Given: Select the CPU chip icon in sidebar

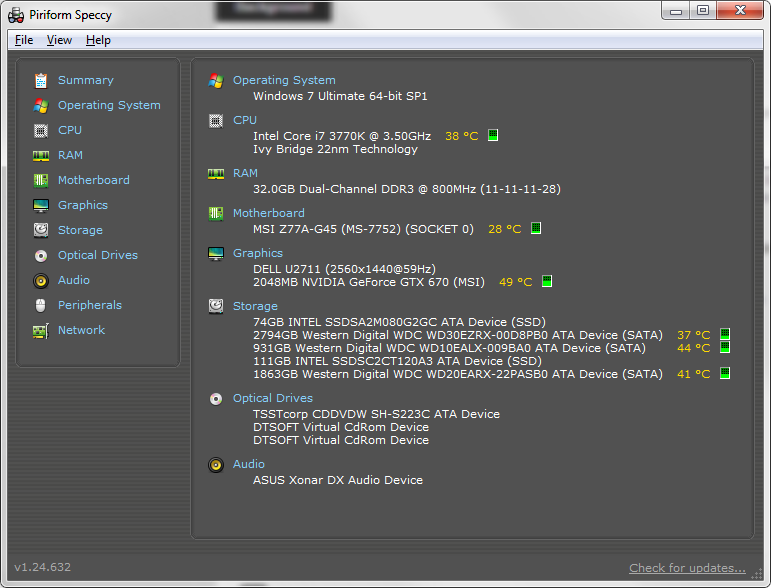Looking at the screenshot, I should tap(41, 131).
